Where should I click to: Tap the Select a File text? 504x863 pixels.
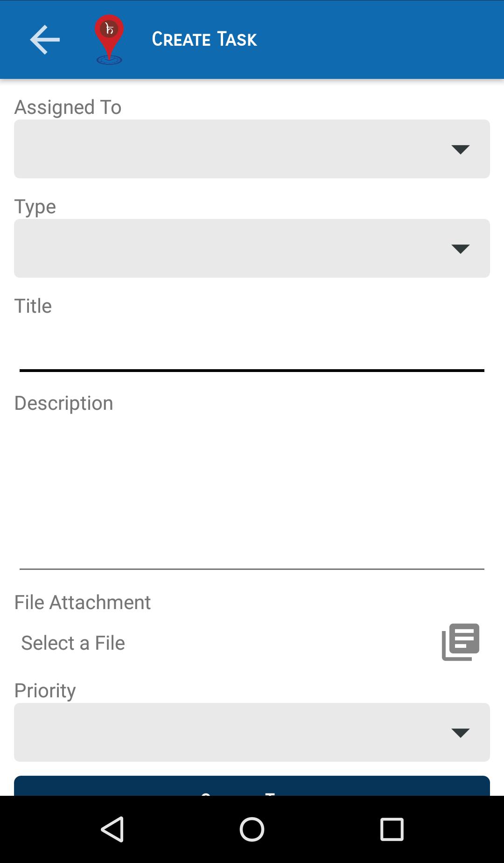[73, 643]
